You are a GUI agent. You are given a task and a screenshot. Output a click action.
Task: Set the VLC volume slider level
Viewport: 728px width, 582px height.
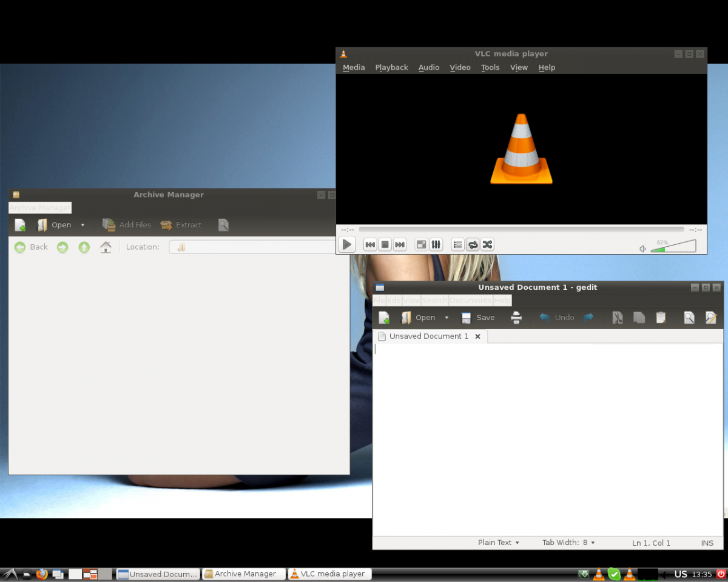673,246
